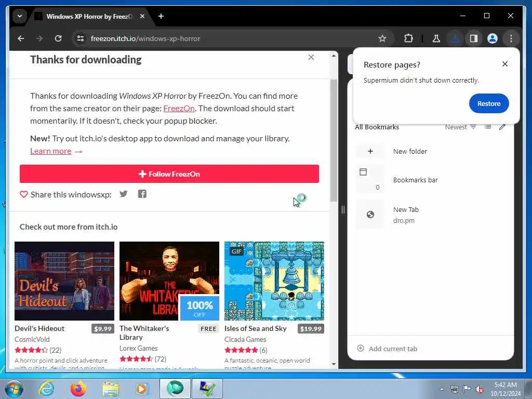Share on Facebook

click(142, 194)
